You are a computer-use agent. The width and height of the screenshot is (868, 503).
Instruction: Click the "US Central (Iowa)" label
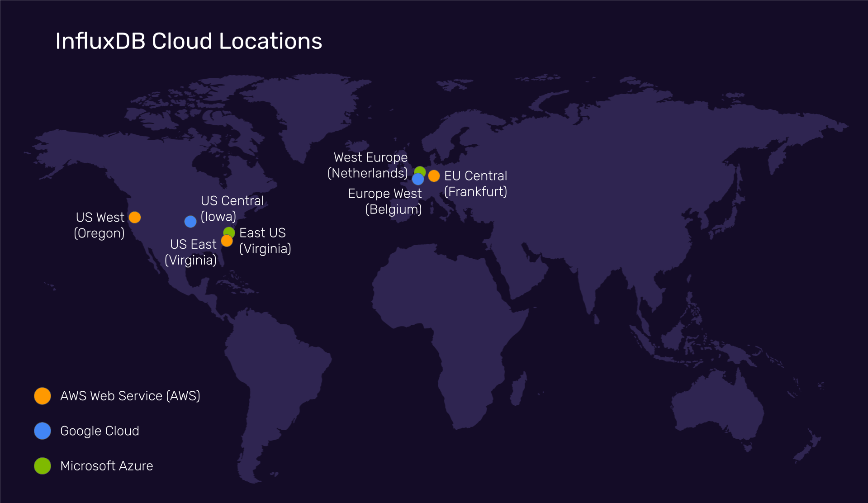(x=232, y=209)
